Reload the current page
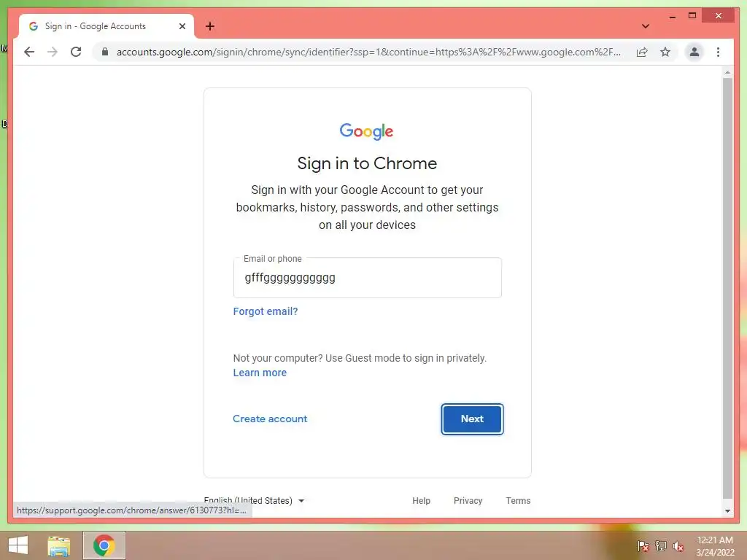Screen dimensions: 747x560 pos(76,52)
